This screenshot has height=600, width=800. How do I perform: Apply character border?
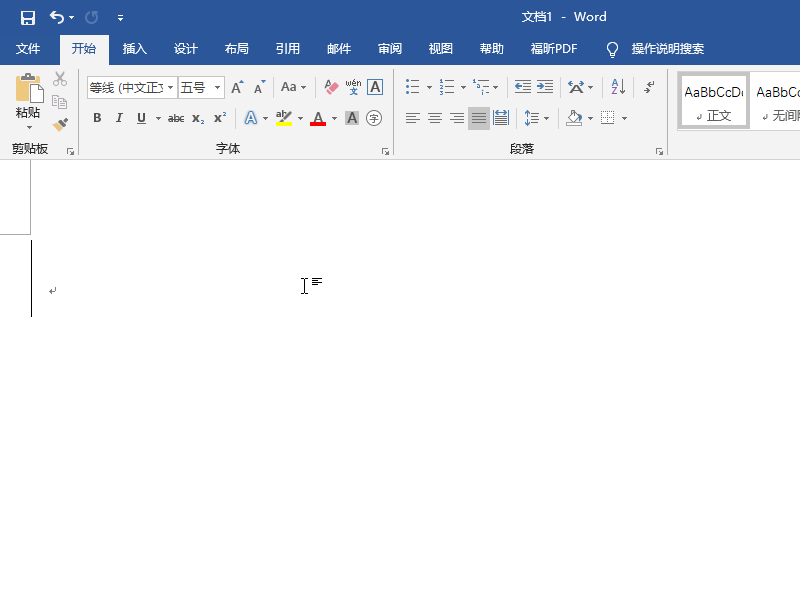click(x=375, y=87)
